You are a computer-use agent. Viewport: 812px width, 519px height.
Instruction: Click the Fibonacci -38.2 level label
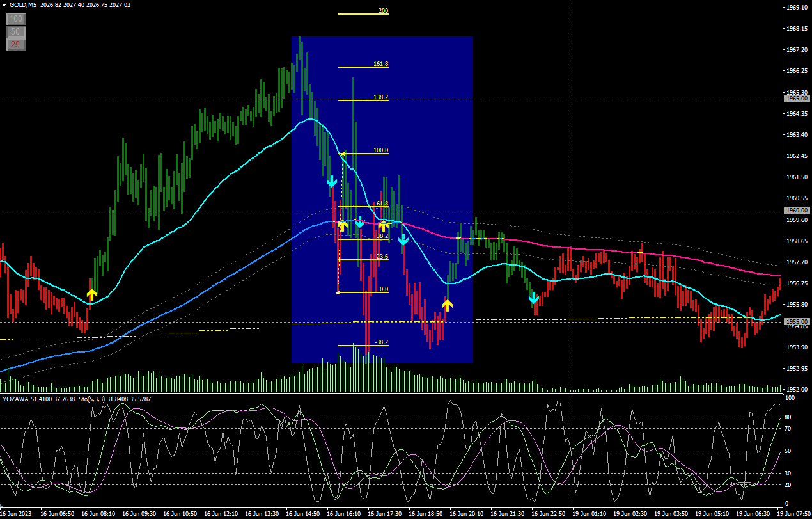382,342
